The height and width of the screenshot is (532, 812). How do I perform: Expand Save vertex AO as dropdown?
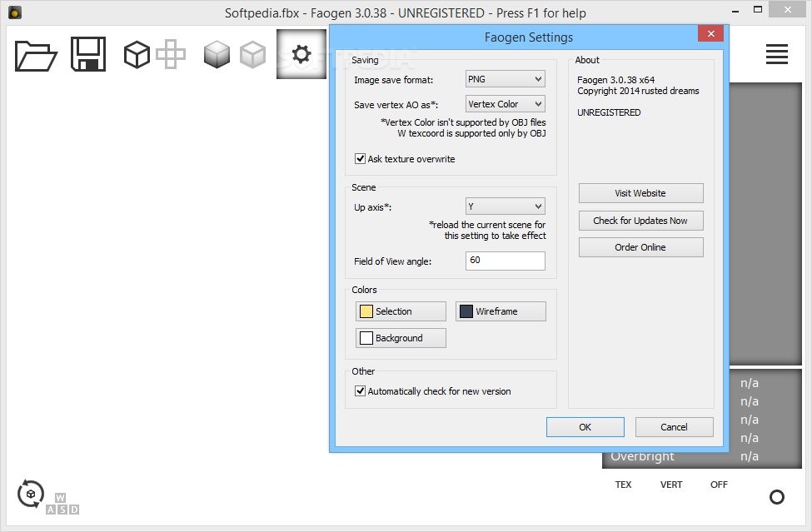(505, 104)
